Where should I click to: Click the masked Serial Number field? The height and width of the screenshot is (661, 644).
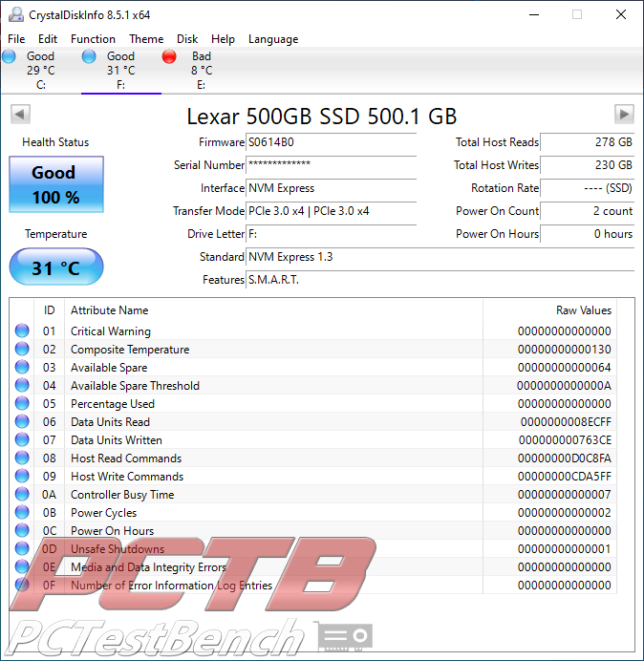331,165
